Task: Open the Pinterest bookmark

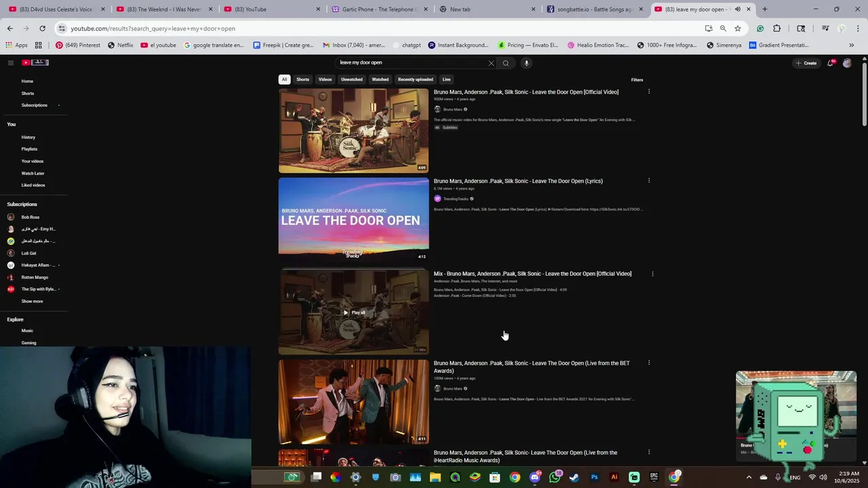Action: (77, 45)
